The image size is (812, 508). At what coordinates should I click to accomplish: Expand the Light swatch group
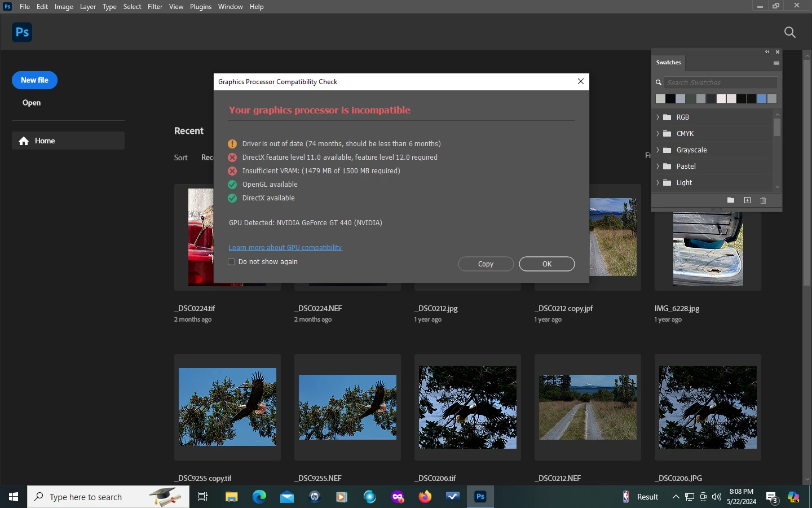657,183
